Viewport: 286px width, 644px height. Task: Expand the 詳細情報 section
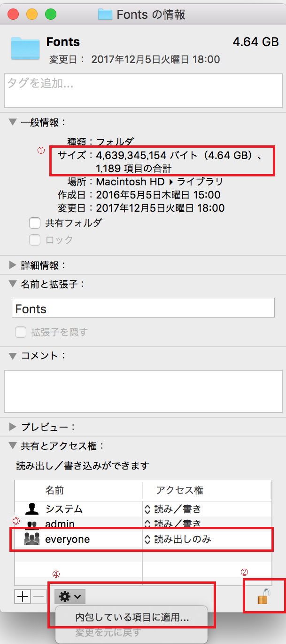click(12, 264)
